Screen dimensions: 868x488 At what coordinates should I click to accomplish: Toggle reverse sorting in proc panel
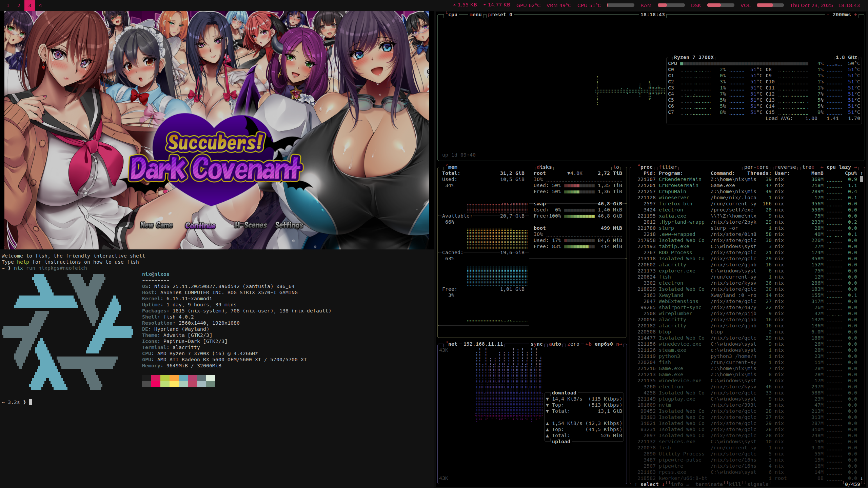pos(785,167)
